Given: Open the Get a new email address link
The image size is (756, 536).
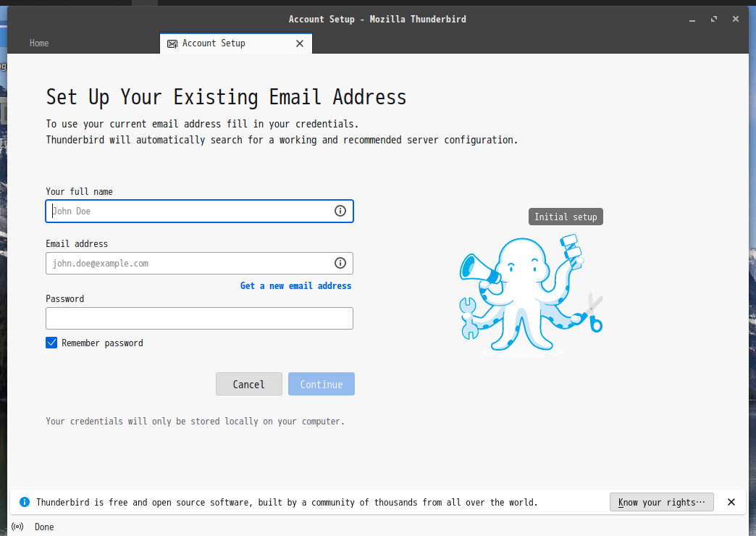Looking at the screenshot, I should tap(295, 285).
